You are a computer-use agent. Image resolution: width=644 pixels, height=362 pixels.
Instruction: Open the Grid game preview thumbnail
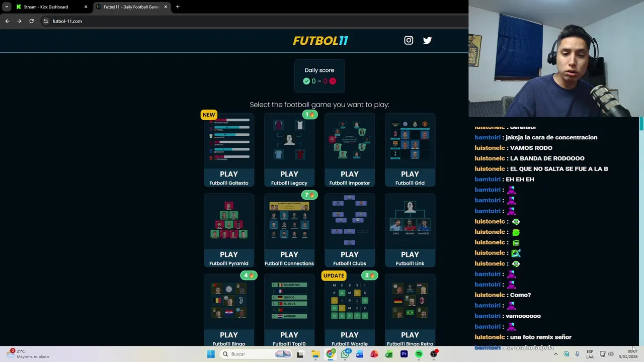[410, 140]
